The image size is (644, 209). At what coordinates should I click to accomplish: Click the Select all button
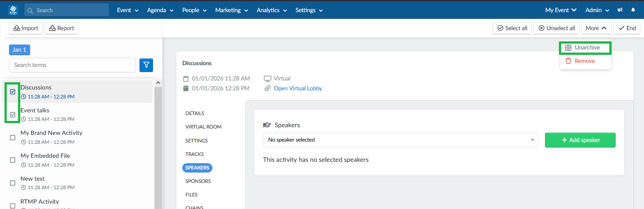pos(512,28)
